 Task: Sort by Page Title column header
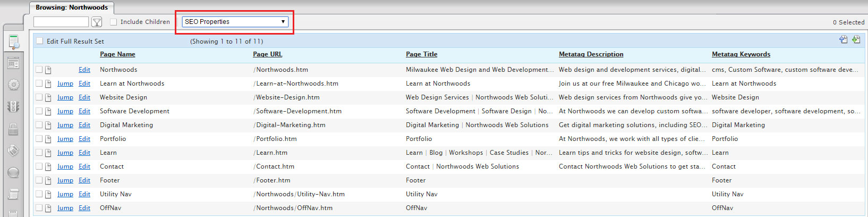tap(422, 54)
